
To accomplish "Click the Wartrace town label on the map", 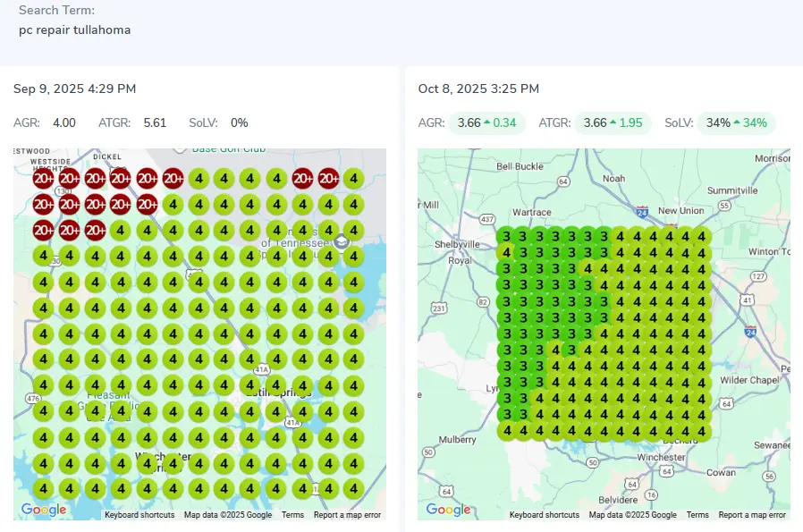I will click(531, 212).
